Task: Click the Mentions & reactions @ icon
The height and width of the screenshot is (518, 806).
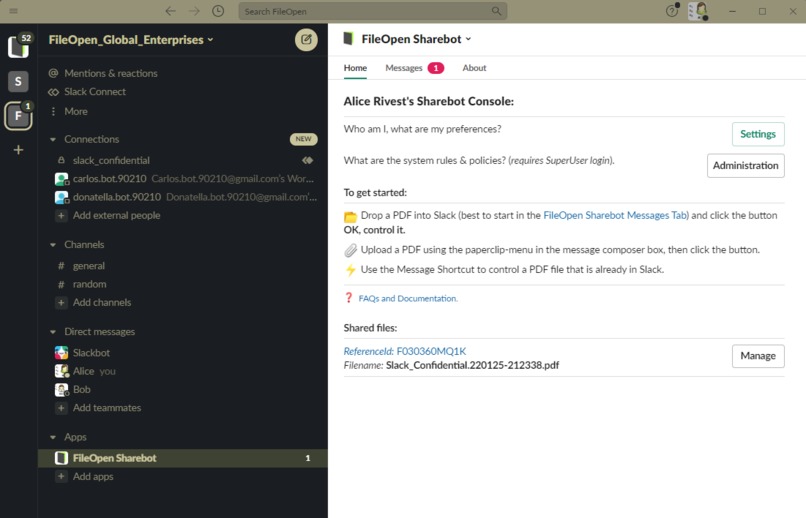Action: [53, 73]
